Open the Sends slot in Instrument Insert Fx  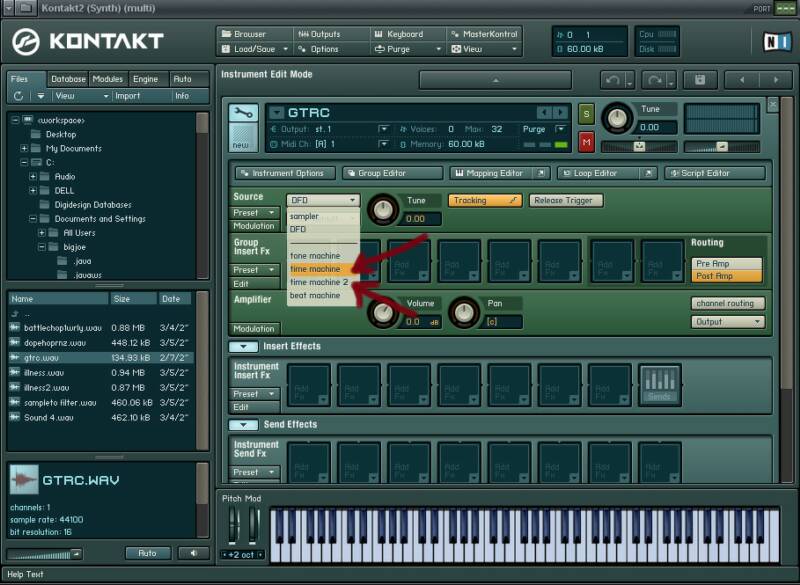(x=660, y=385)
